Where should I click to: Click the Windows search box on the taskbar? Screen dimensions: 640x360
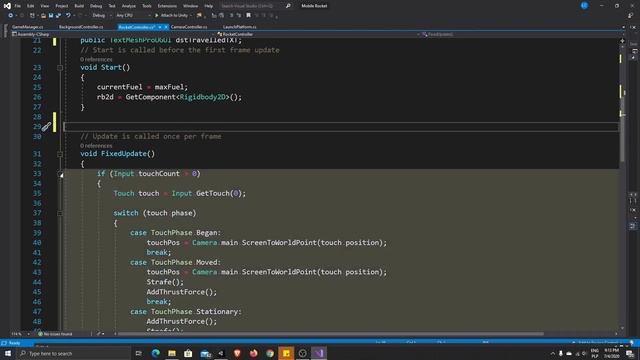click(73, 353)
